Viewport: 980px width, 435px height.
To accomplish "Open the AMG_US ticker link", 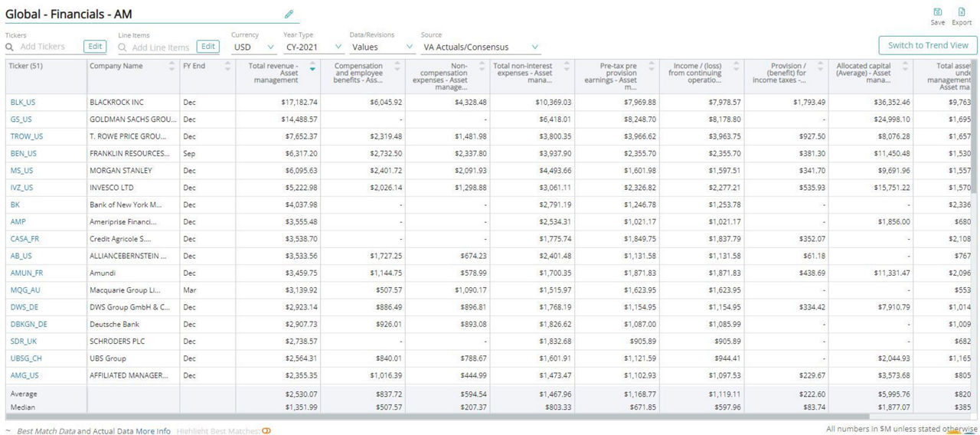I will [x=24, y=375].
